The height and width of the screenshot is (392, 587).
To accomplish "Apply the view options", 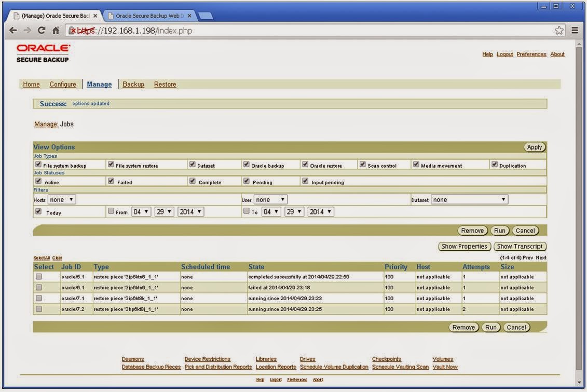I will 535,147.
